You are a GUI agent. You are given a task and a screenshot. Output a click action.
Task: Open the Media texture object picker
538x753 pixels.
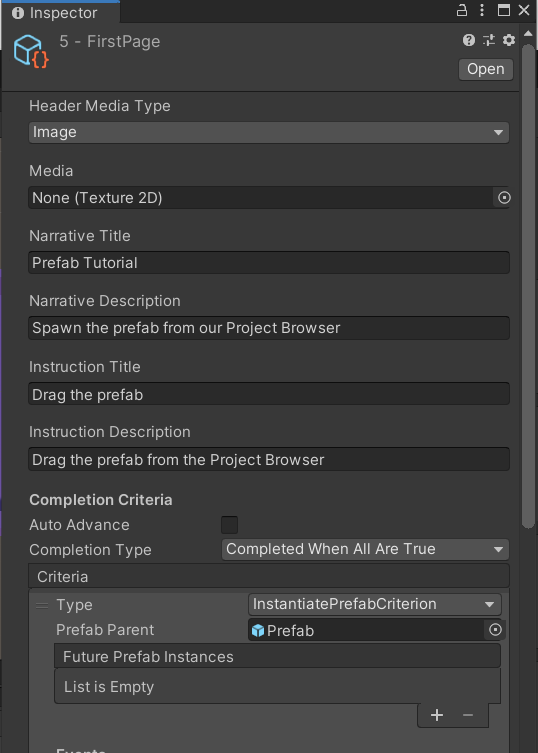coord(503,197)
